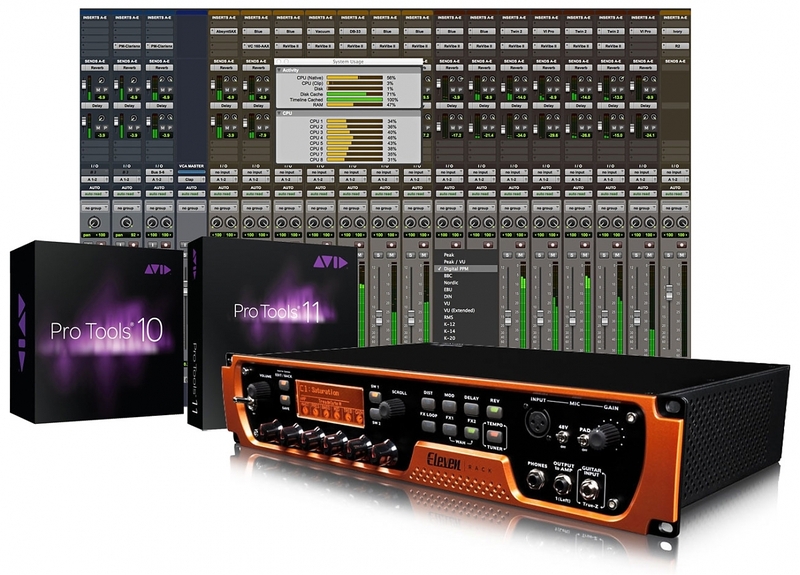Open the Ivory insert plug-in
Image resolution: width=800 pixels, height=575 pixels.
tap(675, 31)
